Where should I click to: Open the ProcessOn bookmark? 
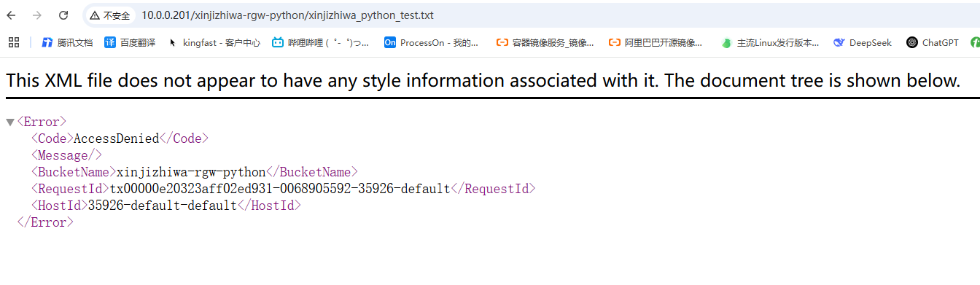point(432,42)
